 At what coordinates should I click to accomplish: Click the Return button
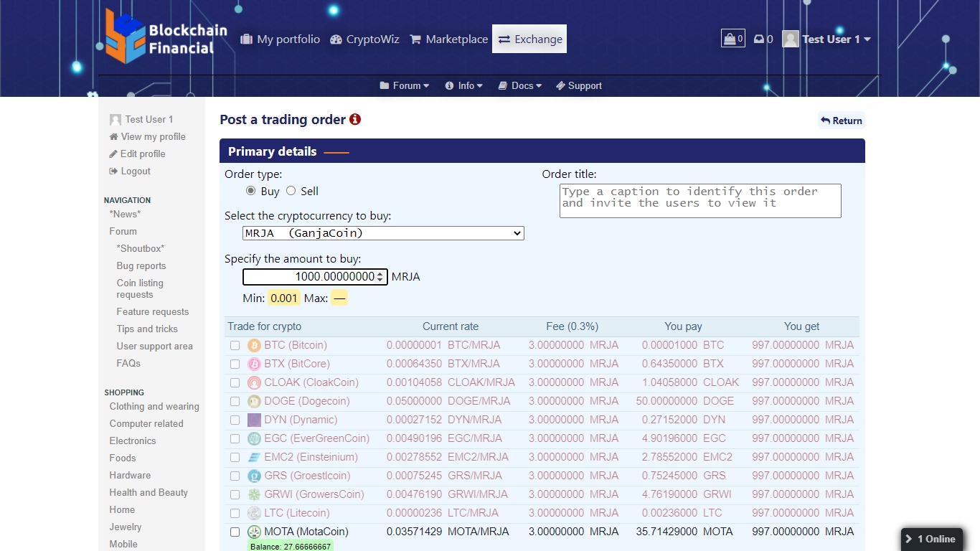[842, 121]
